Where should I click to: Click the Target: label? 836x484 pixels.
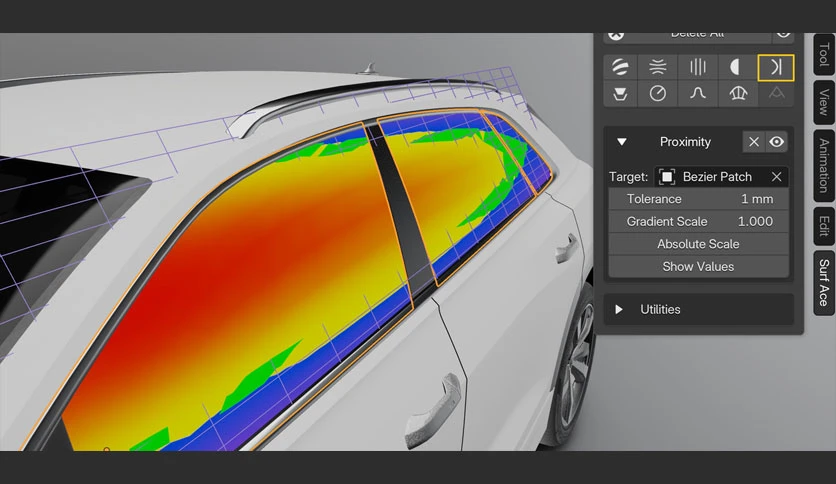(x=629, y=177)
